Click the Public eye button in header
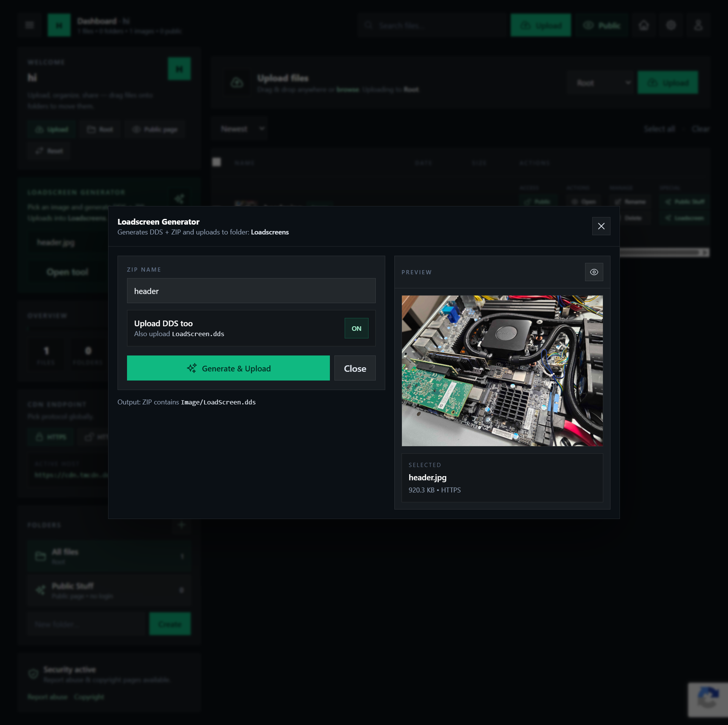Viewport: 728px width, 725px height. click(601, 25)
